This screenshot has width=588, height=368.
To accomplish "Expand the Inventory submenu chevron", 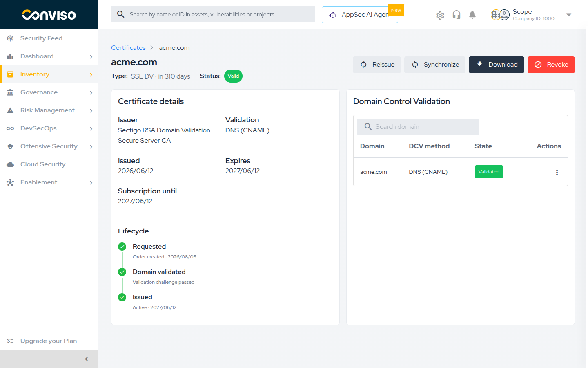I will 91,75.
